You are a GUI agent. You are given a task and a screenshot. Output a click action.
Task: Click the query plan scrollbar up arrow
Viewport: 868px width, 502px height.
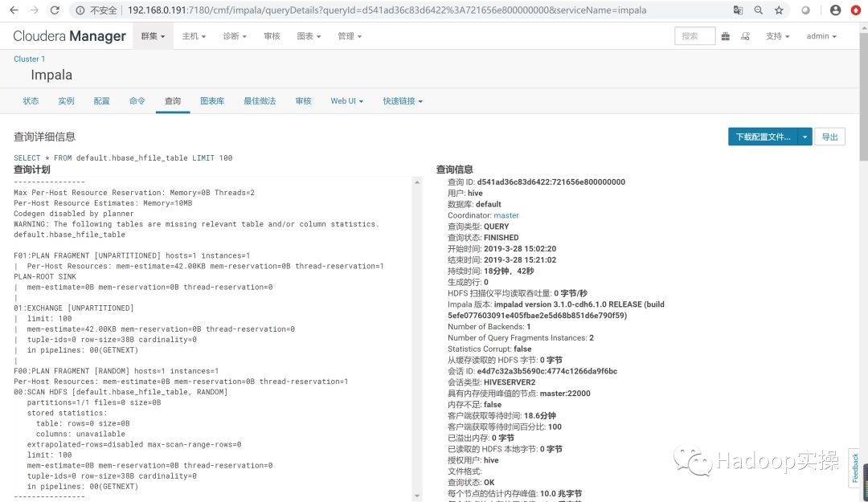pyautogui.click(x=417, y=182)
